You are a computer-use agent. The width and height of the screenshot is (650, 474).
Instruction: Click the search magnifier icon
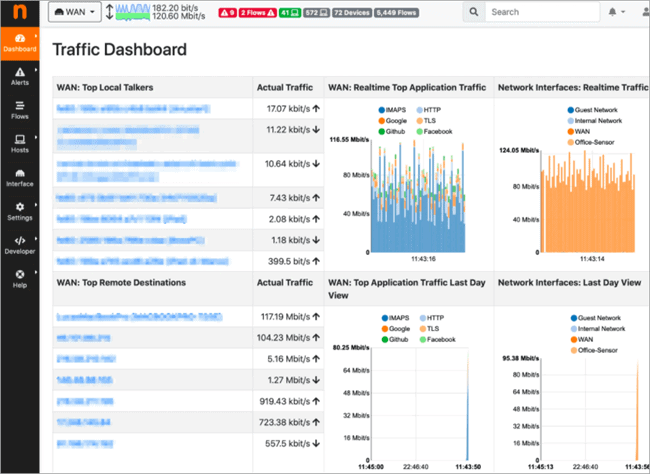click(x=473, y=12)
